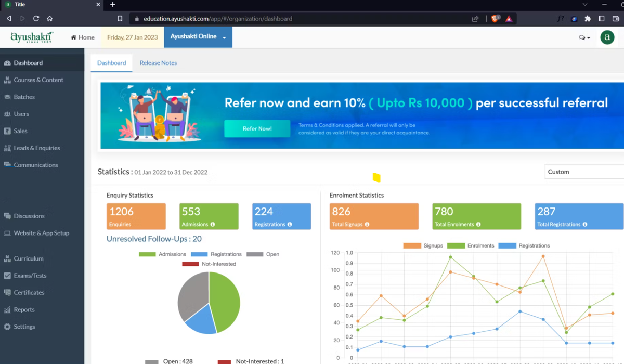Click the browser address bar URL
This screenshot has height=364, width=624.
click(x=218, y=19)
